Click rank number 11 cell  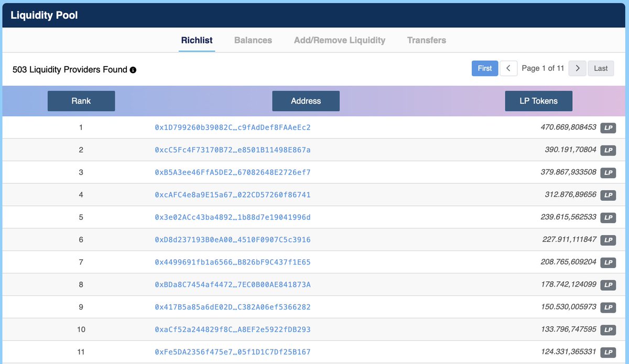coord(81,352)
